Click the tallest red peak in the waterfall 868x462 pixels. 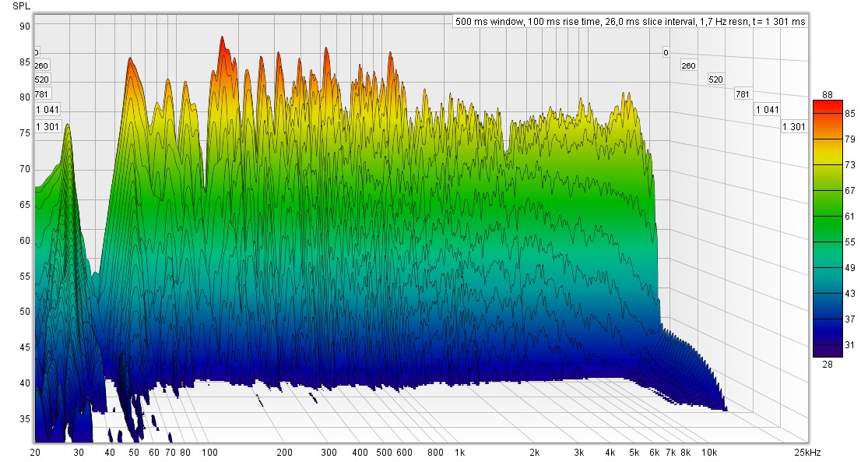click(222, 41)
